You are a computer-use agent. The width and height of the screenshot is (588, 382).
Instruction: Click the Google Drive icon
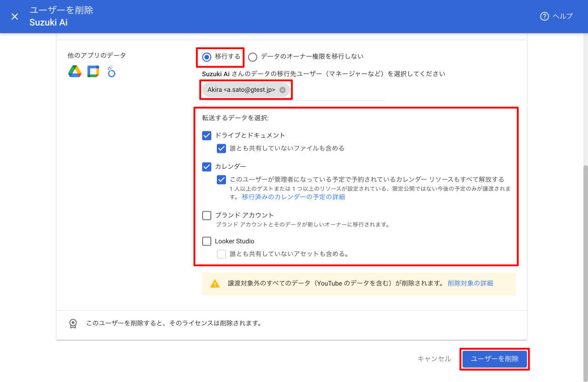(75, 71)
